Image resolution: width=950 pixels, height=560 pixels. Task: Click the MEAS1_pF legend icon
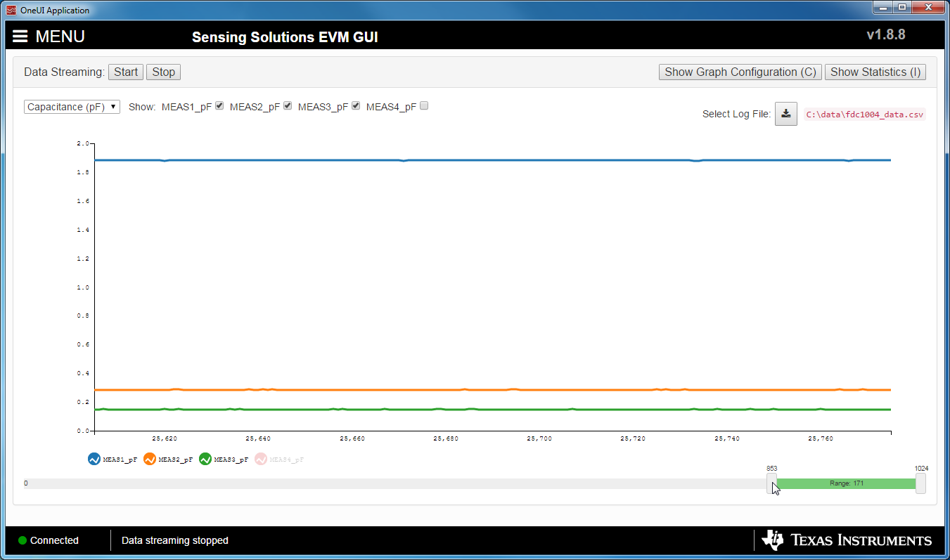tap(92, 458)
